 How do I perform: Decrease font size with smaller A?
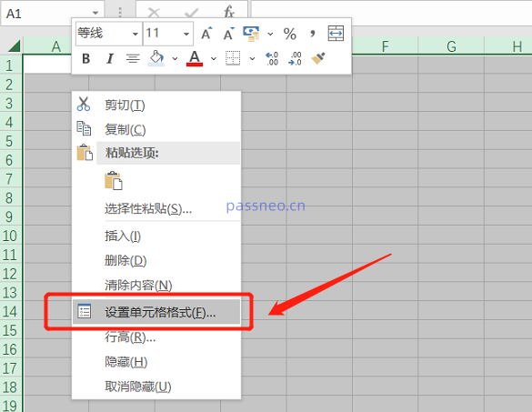[229, 34]
